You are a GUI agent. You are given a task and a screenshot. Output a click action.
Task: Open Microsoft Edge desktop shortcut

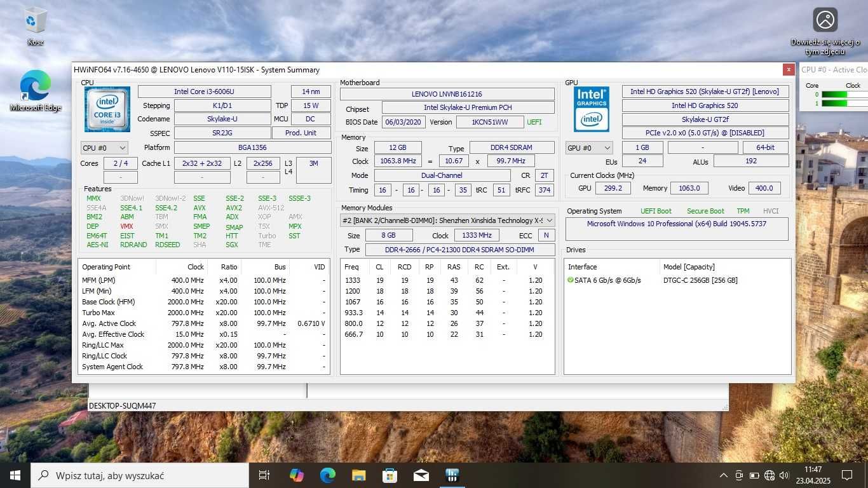coord(36,91)
